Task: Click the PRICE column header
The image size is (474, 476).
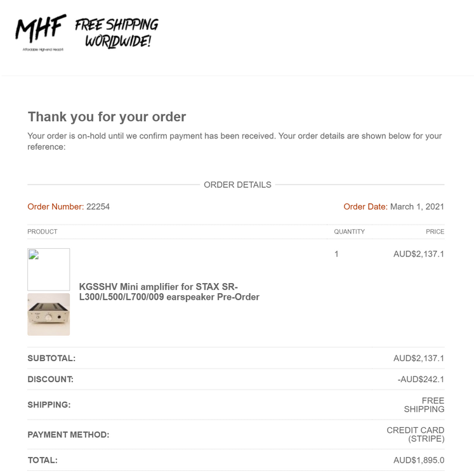Action: (435, 232)
